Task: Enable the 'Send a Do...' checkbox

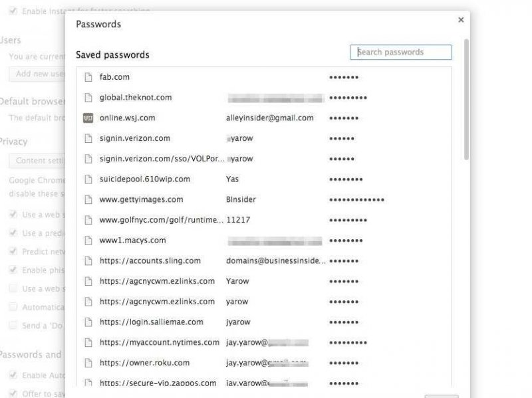Action: (x=13, y=326)
